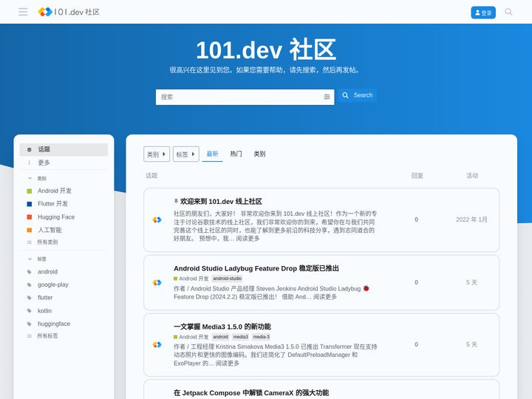Sort topics by 活动 column header
Screen dimensions: 532x399
(472, 175)
